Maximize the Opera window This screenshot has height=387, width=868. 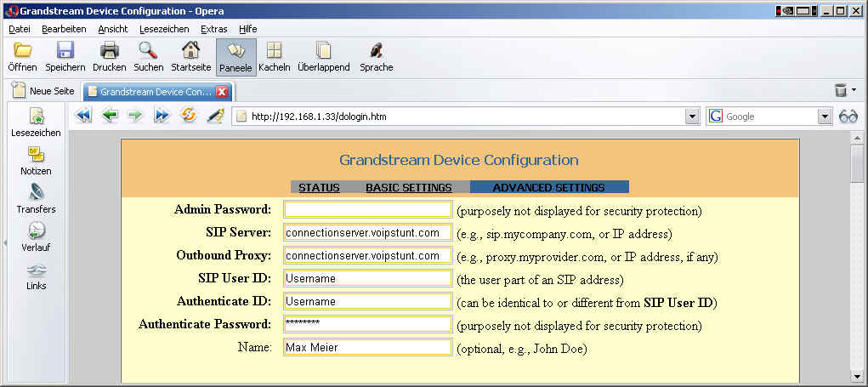840,10
